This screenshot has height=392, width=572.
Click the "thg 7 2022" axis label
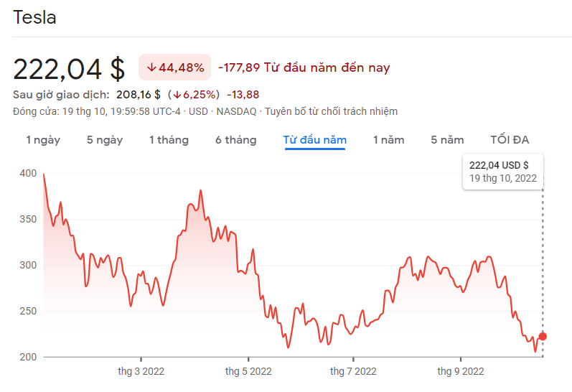(x=353, y=371)
